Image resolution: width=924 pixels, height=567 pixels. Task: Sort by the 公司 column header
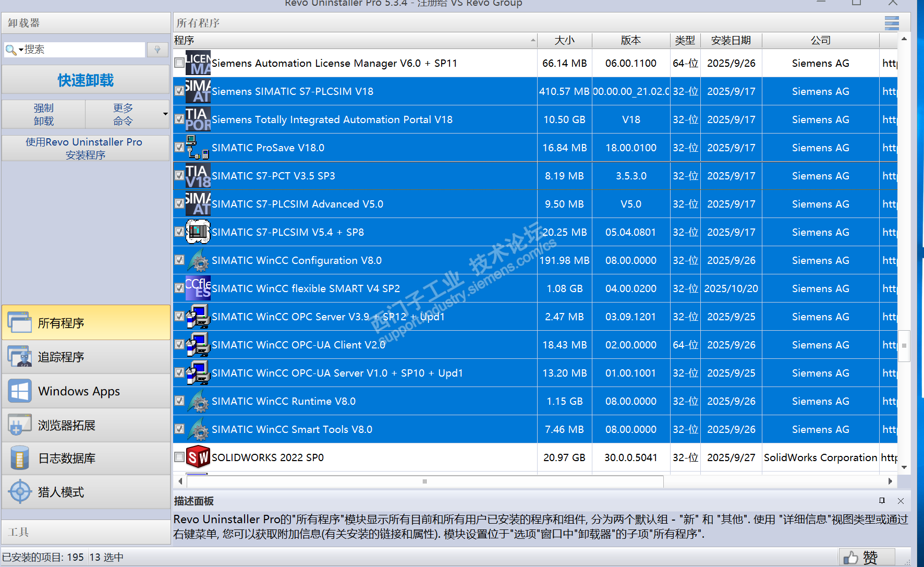(821, 40)
